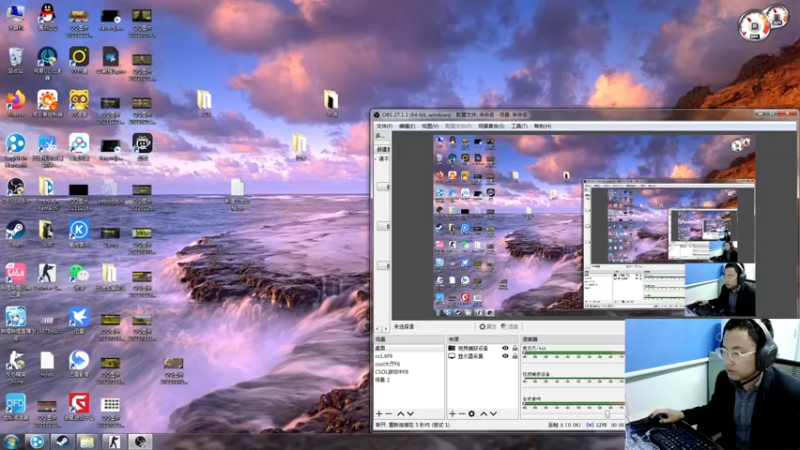The image size is (800, 450).
Task: Open the 文件(F) menu in OBS
Action: pos(384,126)
